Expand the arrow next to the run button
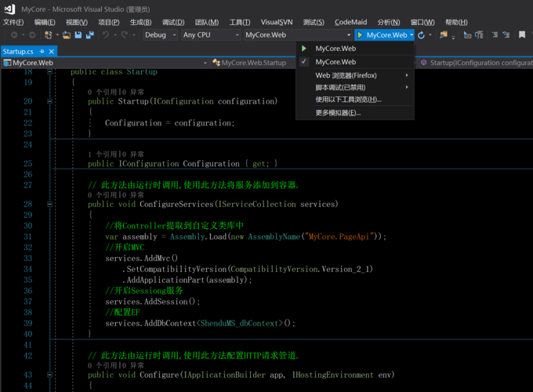The image size is (533, 392). [x=412, y=35]
